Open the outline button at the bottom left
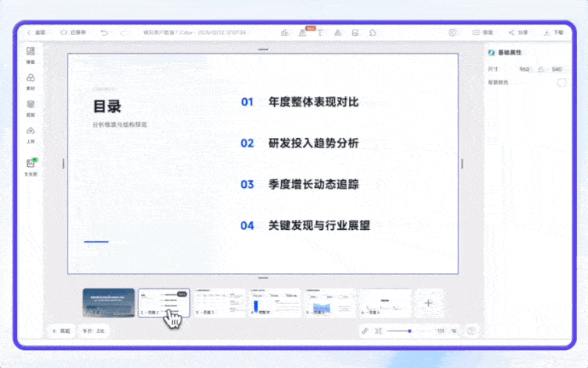Viewport: 588px width, 368px height. [x=62, y=331]
